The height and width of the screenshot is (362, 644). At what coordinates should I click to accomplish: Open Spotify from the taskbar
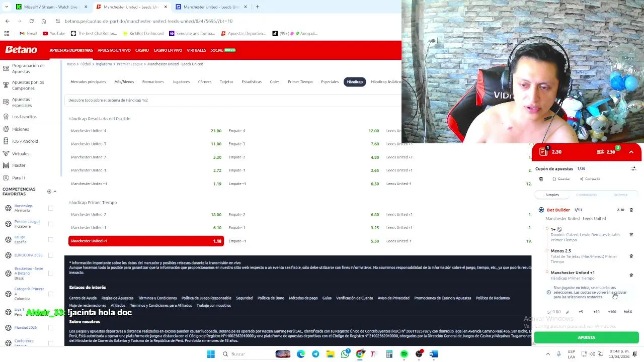(x=404, y=354)
